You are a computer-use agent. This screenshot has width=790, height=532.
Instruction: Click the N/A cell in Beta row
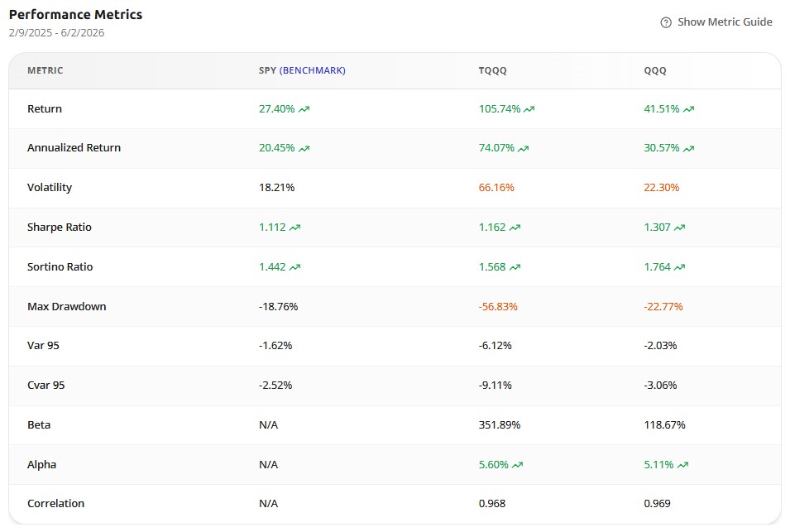(269, 424)
